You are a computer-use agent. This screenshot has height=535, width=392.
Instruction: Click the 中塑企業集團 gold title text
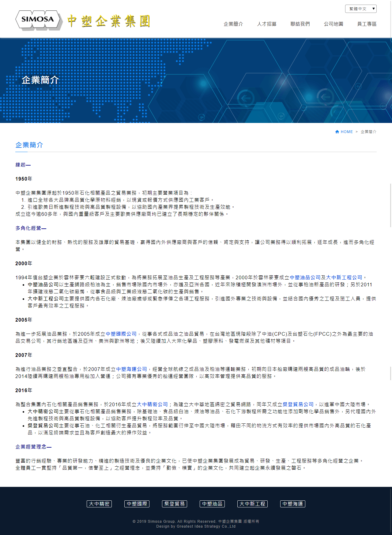pos(109,21)
